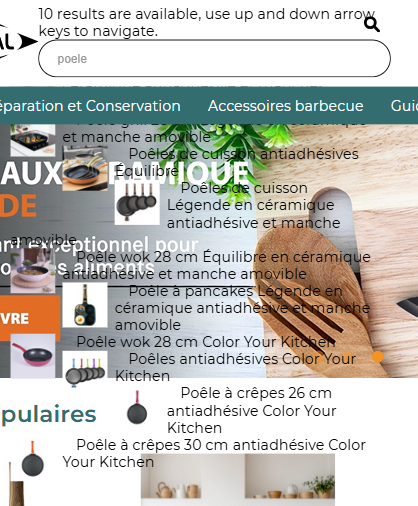Click the Équilibre colored pans thumbnail
418x506 pixels.
pyautogui.click(x=85, y=168)
